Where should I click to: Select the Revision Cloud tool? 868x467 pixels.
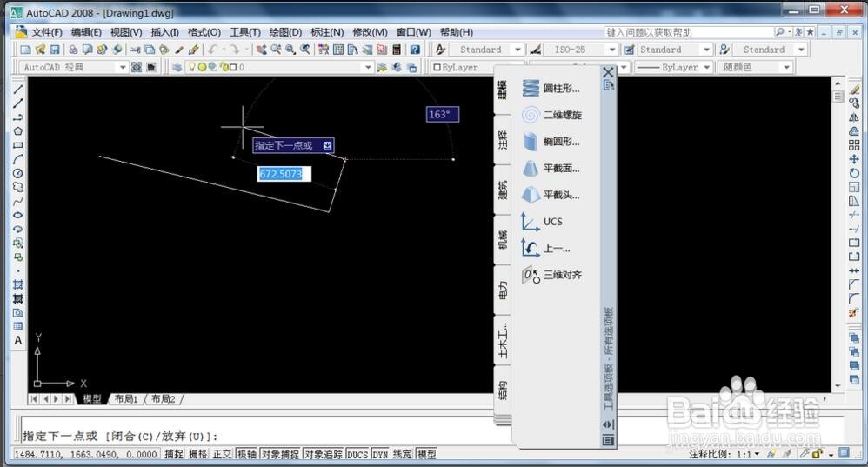click(18, 187)
